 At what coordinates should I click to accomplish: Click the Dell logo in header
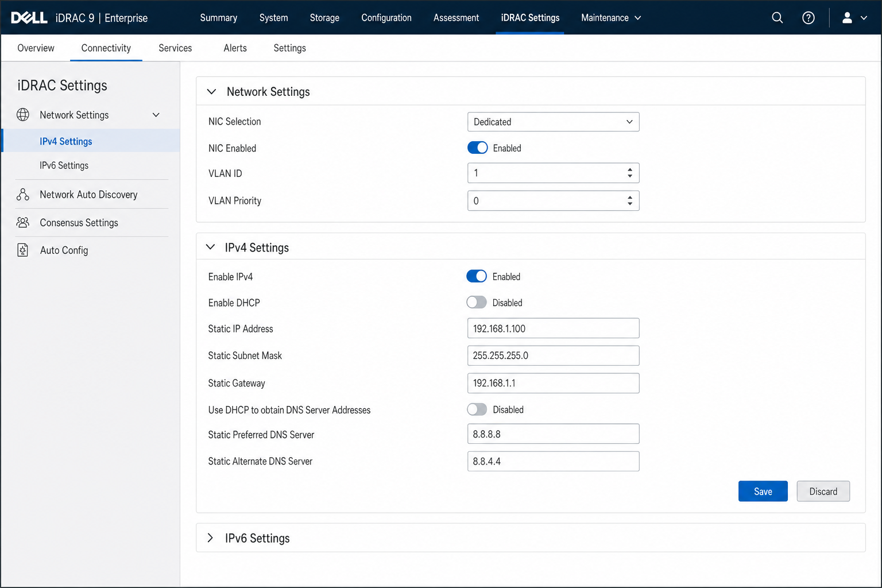pyautogui.click(x=29, y=18)
